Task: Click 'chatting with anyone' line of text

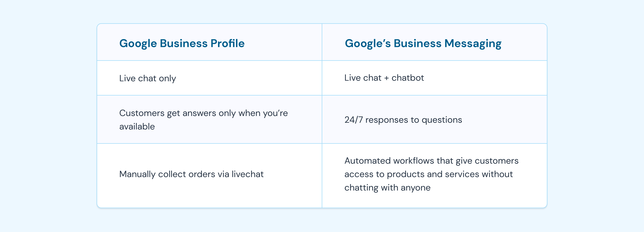Action: coord(388,188)
